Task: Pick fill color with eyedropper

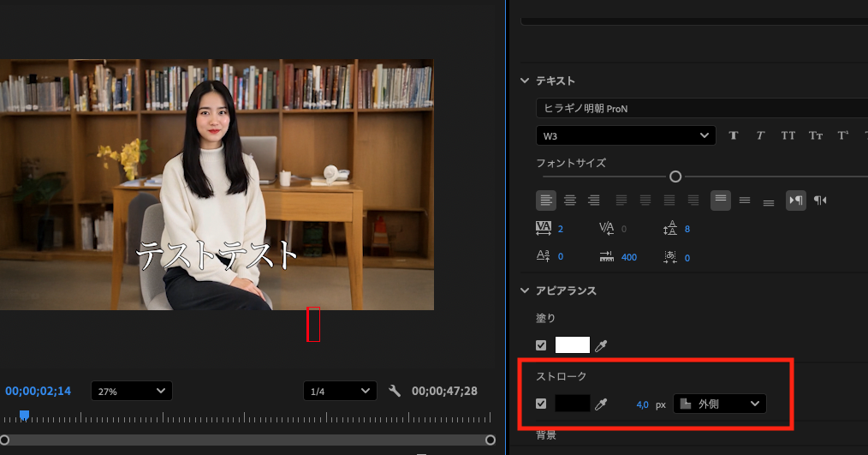Action: tap(601, 345)
